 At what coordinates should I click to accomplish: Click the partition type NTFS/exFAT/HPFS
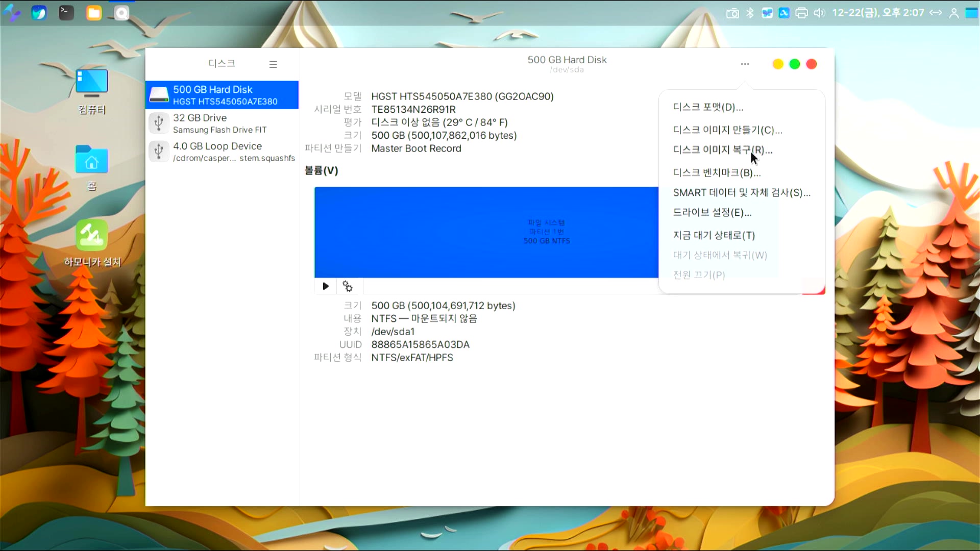coord(412,358)
